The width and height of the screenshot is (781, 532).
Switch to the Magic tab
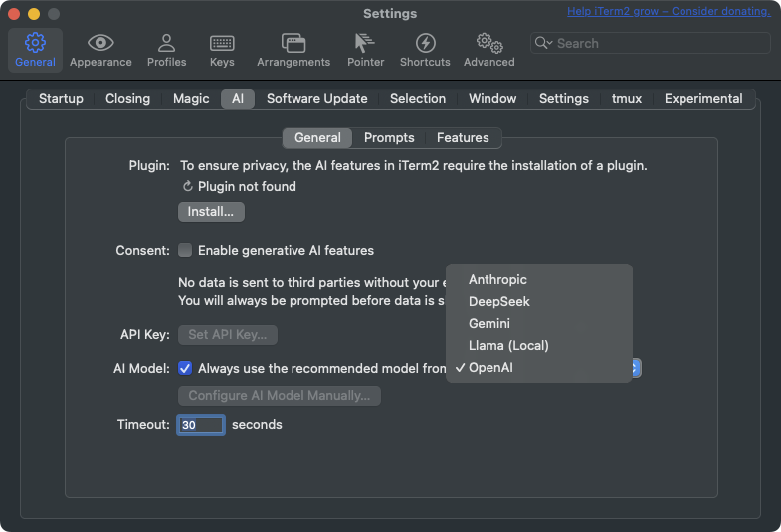(191, 99)
